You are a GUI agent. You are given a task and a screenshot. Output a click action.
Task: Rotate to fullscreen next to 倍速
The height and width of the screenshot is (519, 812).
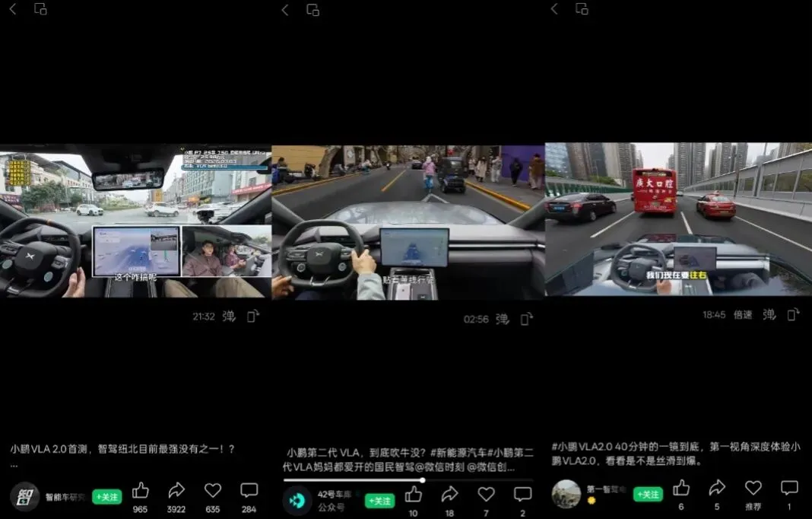tap(793, 314)
